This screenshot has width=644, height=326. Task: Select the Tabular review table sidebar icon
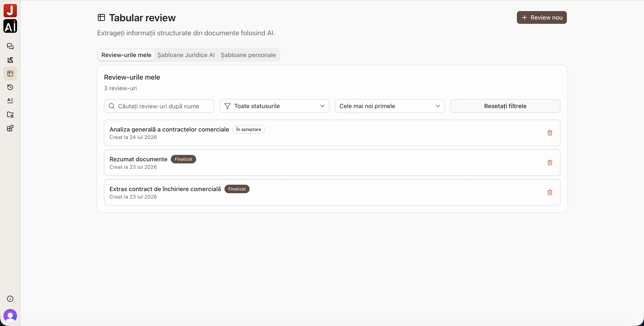tap(10, 74)
